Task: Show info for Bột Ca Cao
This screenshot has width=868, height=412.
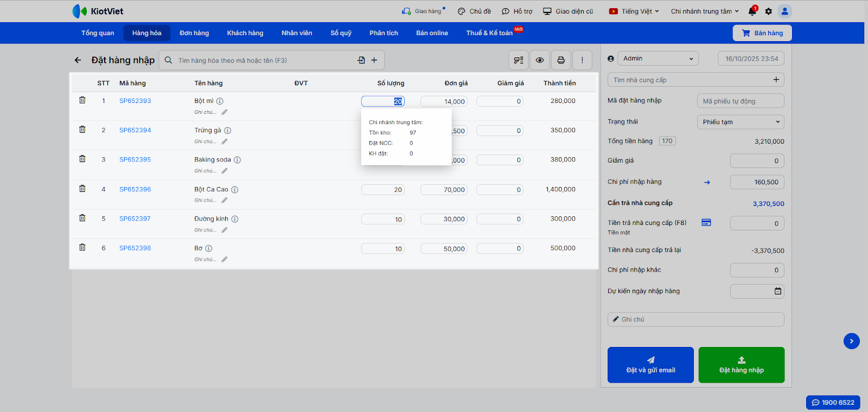Action: (235, 190)
